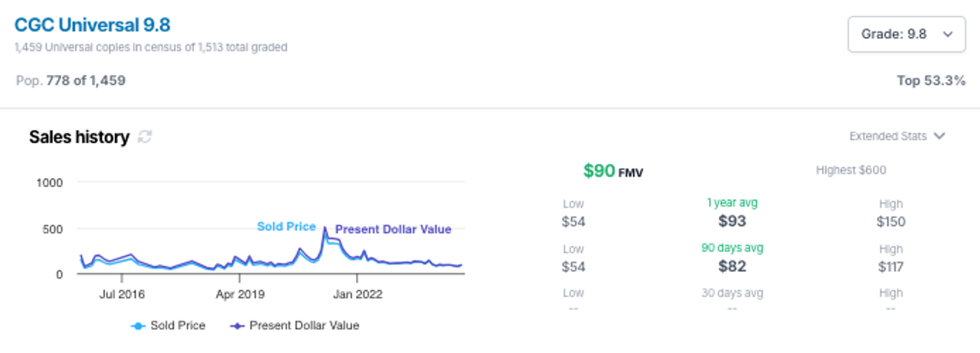Click the chevron arrow in Grade dropdown

click(948, 34)
